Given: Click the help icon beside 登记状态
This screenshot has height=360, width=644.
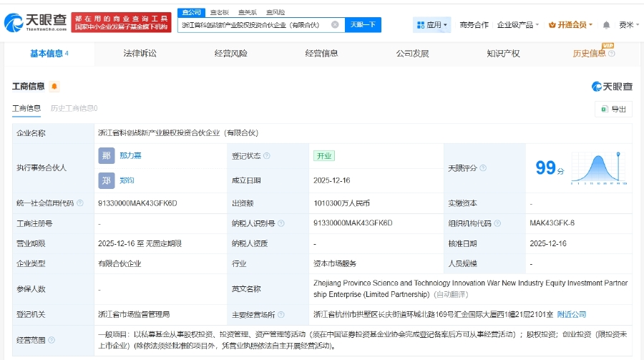Looking at the screenshot, I should 268,156.
